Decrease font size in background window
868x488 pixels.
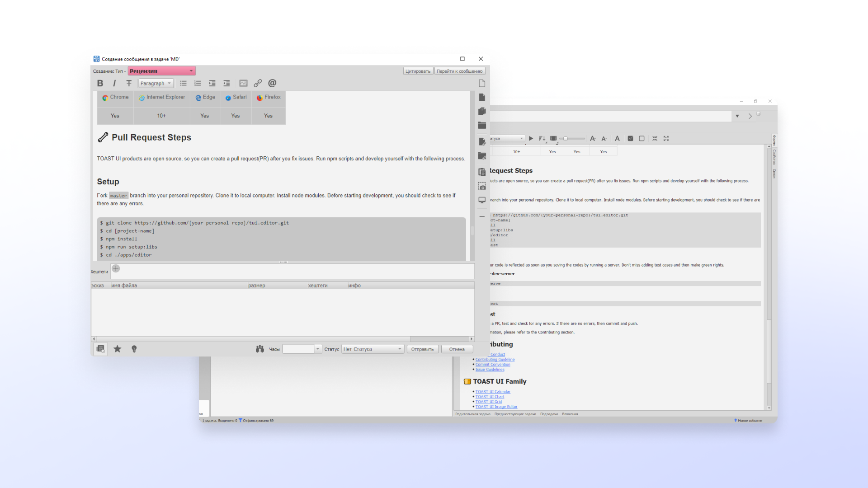(x=604, y=138)
